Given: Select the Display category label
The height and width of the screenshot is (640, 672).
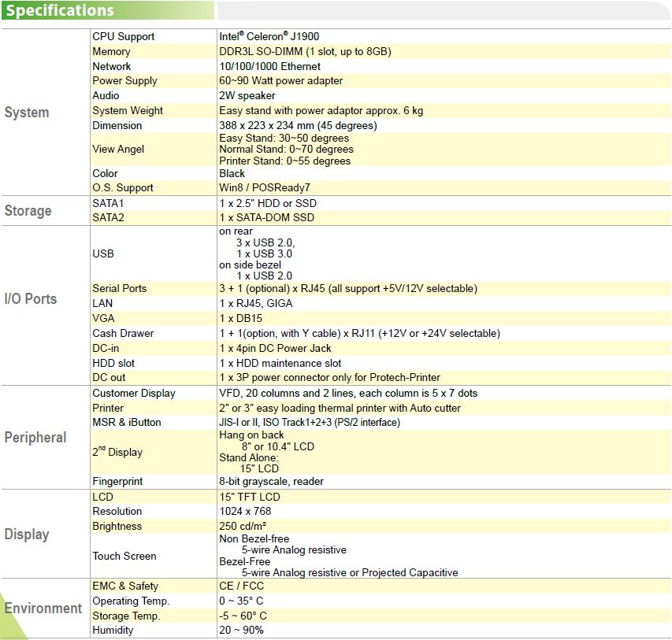Looking at the screenshot, I should [x=27, y=535].
